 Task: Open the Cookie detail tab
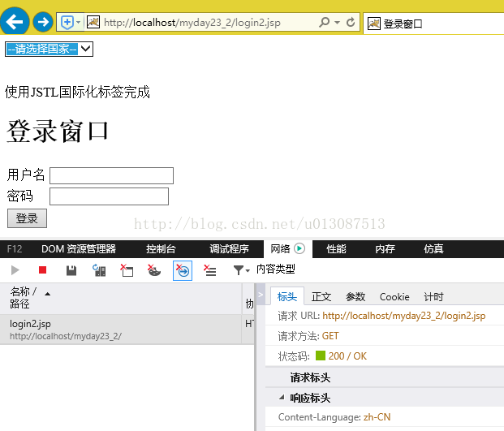click(394, 296)
